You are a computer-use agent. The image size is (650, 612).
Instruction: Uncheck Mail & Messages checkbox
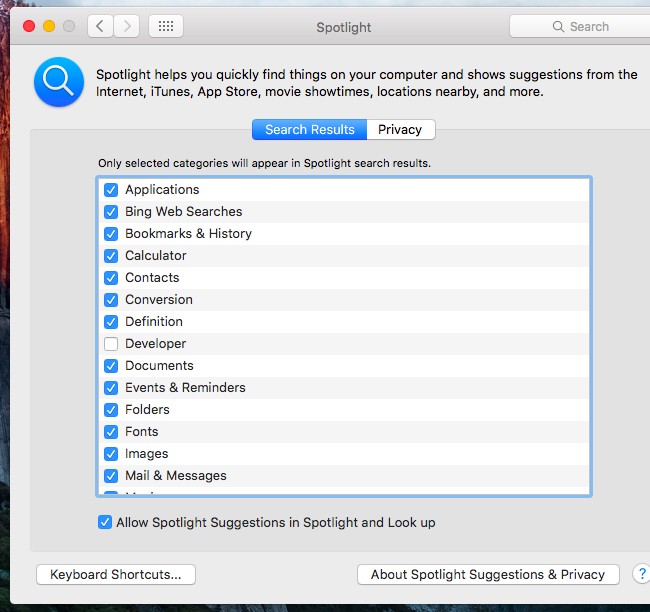tap(111, 476)
